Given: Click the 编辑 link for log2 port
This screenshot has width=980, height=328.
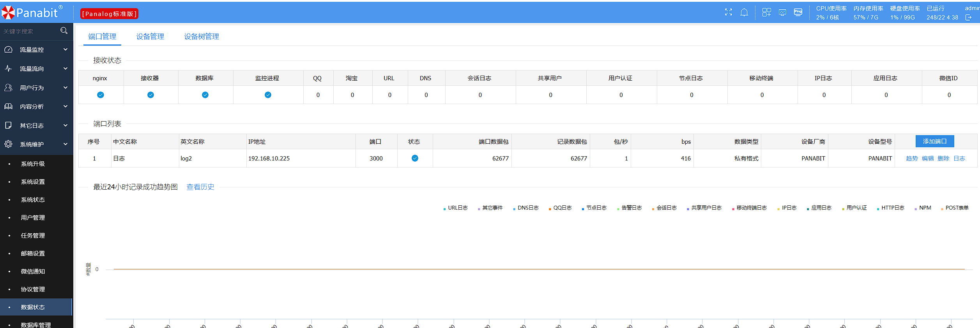Looking at the screenshot, I should (x=928, y=158).
